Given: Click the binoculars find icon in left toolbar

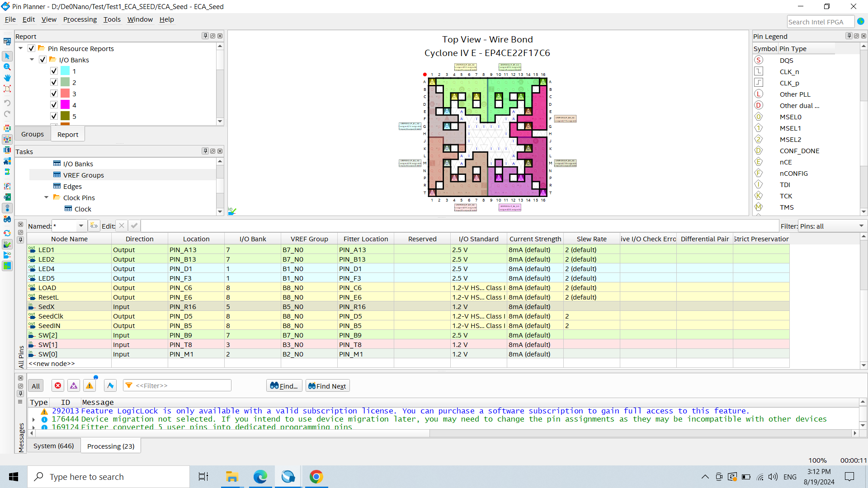Looking at the screenshot, I should pos(7,219).
